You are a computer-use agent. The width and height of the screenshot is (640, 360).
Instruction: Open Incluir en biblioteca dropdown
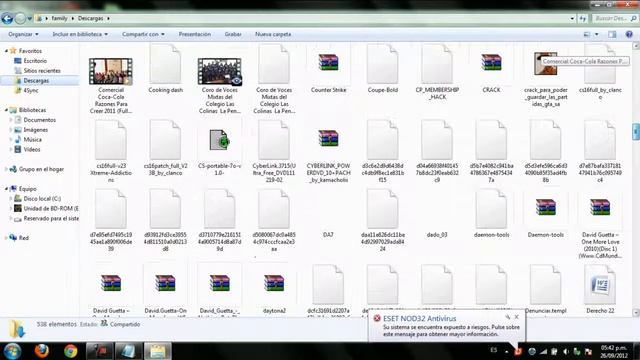80,34
